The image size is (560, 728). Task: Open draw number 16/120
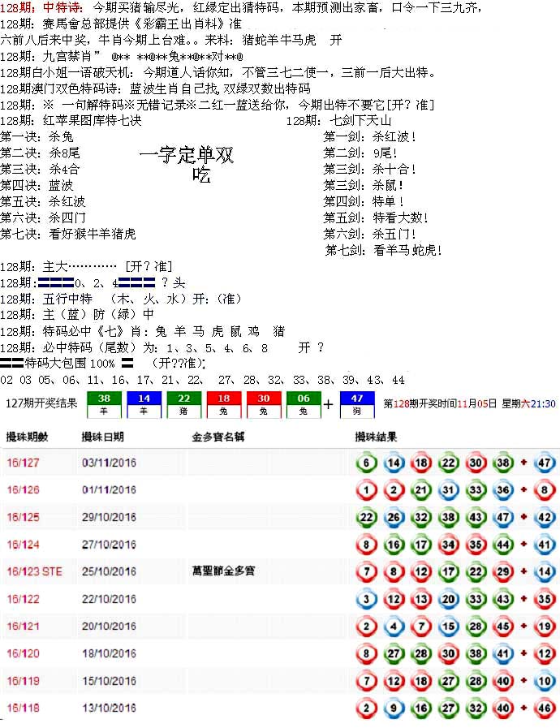[24, 653]
